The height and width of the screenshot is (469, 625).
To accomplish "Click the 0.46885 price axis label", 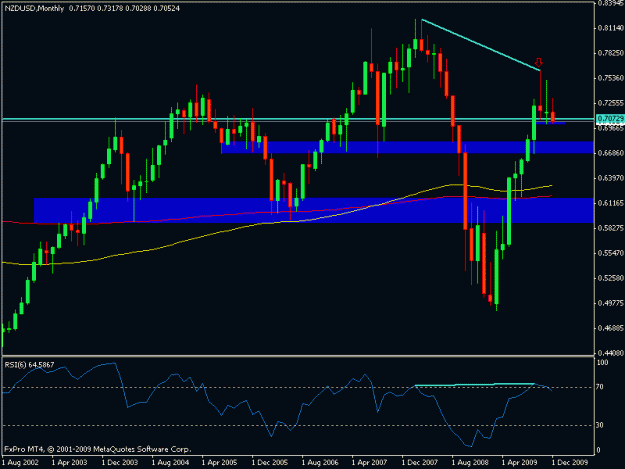I will 610,328.
